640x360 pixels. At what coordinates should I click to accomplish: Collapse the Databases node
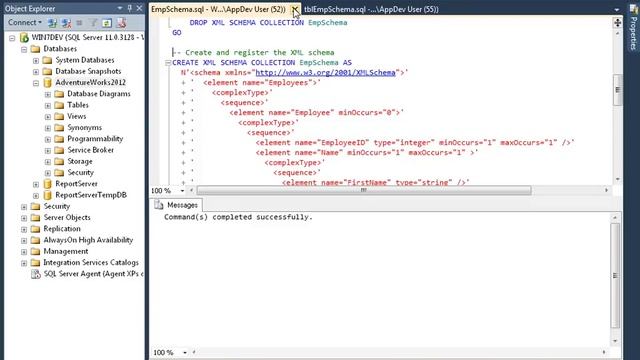point(24,49)
